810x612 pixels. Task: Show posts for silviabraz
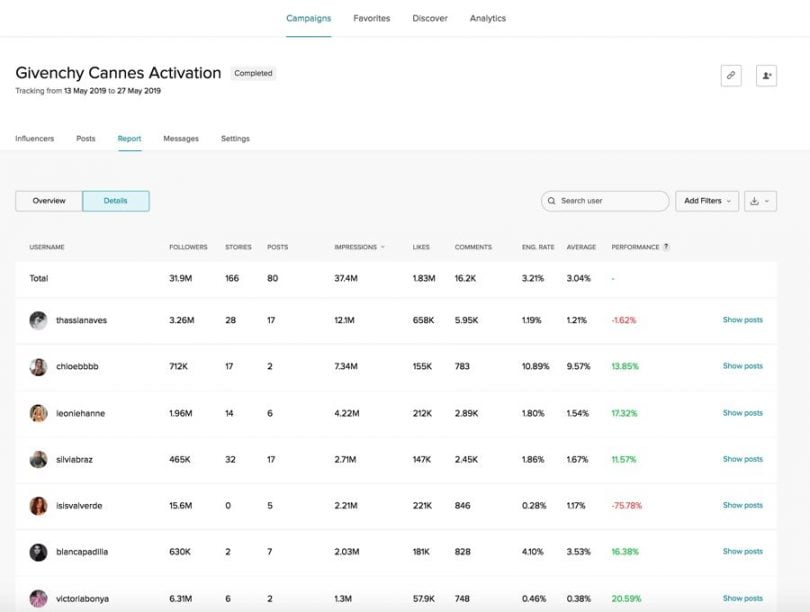743,459
